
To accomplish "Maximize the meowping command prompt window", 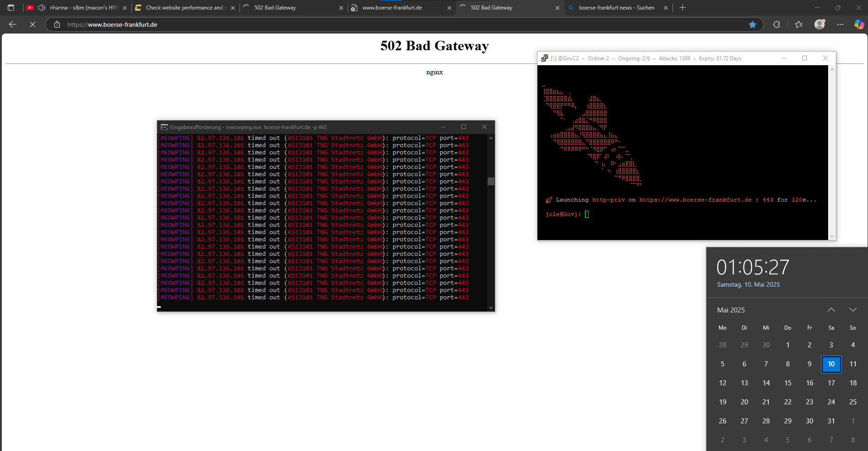I will (x=464, y=127).
